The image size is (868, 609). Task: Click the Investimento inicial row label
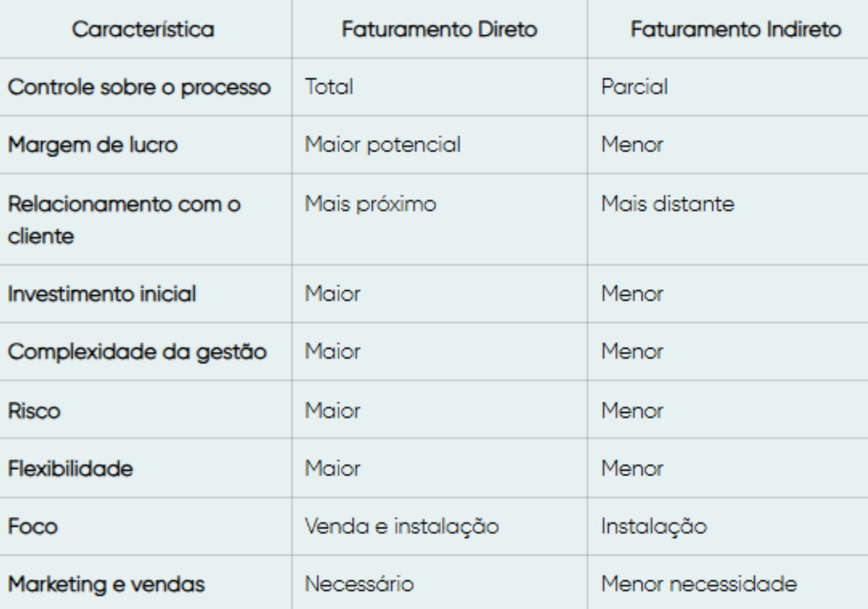(102, 294)
